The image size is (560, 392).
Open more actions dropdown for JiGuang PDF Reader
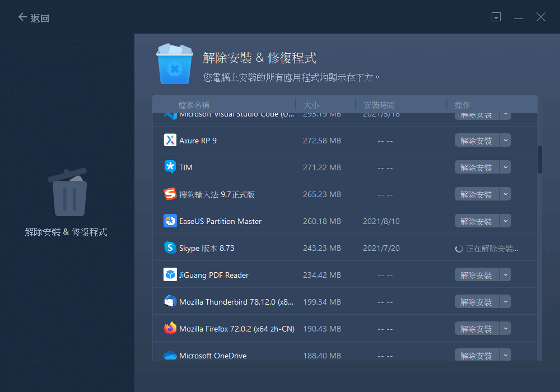pos(506,274)
